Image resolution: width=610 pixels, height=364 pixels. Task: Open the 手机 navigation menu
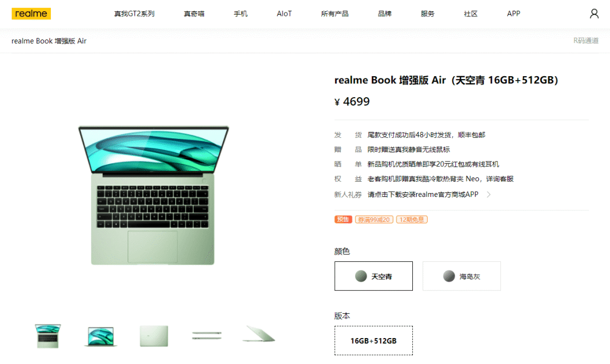241,14
